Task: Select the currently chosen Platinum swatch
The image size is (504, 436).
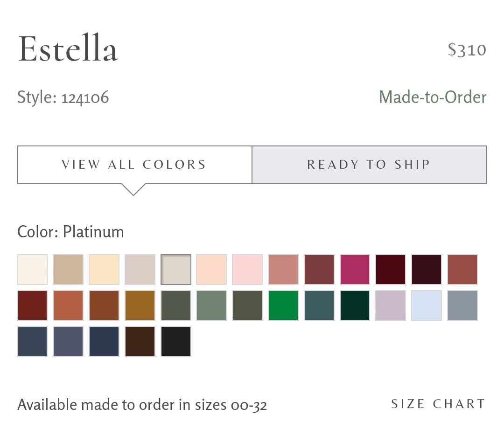Action: pos(176,270)
